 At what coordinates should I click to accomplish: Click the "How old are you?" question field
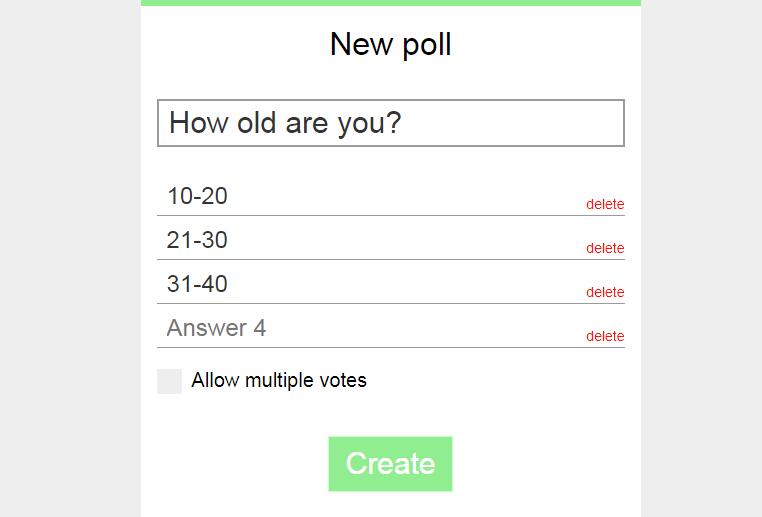tap(390, 123)
